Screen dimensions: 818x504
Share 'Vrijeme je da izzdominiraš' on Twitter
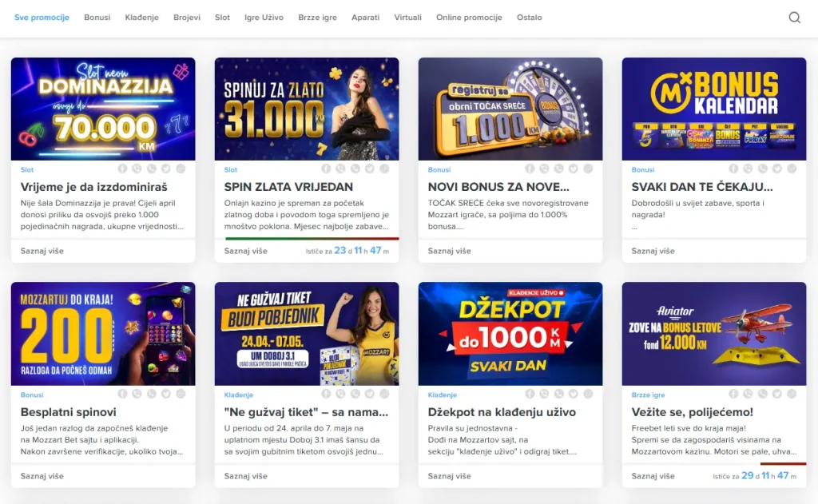tap(166, 169)
